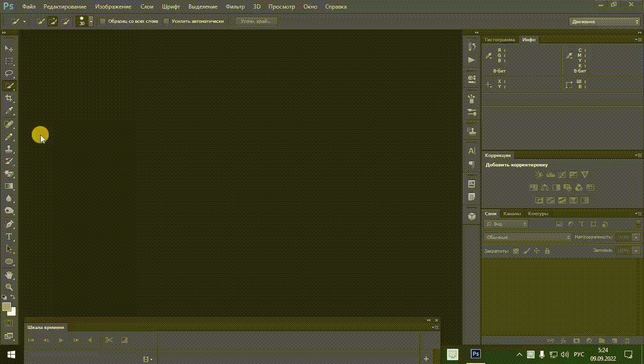Select the Ellipse shape tool

pos(9,261)
